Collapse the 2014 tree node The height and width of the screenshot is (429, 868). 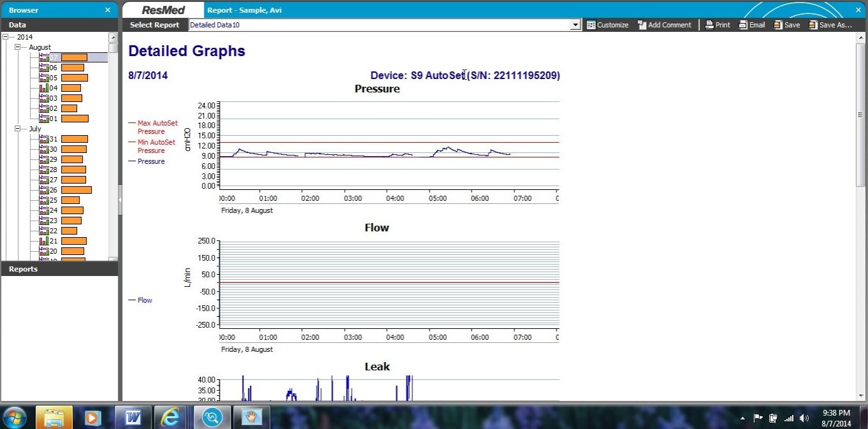coord(6,37)
